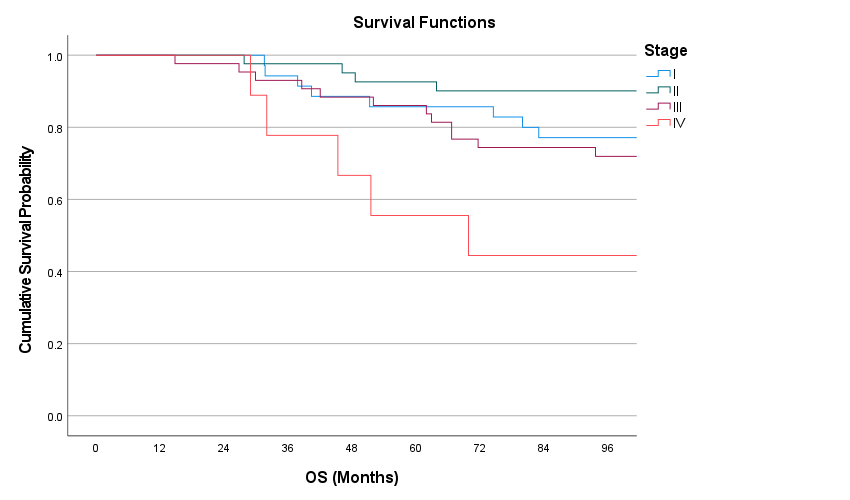Click the 60 months x-axis tick label

tap(416, 448)
